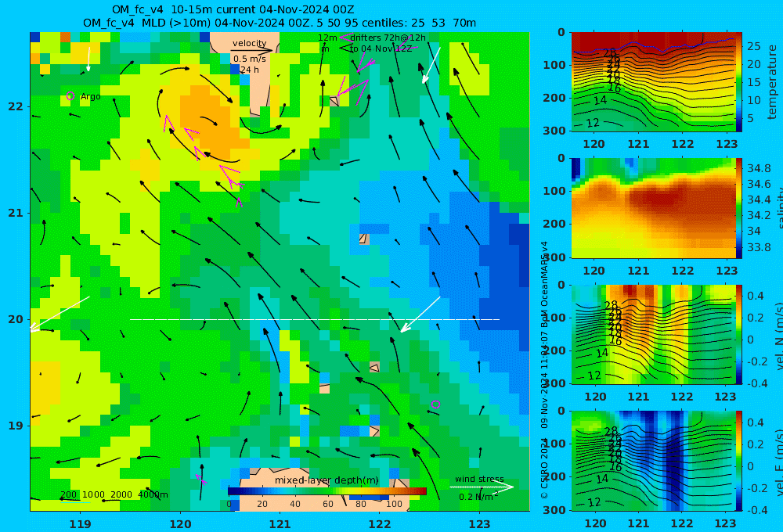The height and width of the screenshot is (532, 783).
Task: Click the 'vel. E (m/s)' colorbar axis label
Action: click(778, 462)
